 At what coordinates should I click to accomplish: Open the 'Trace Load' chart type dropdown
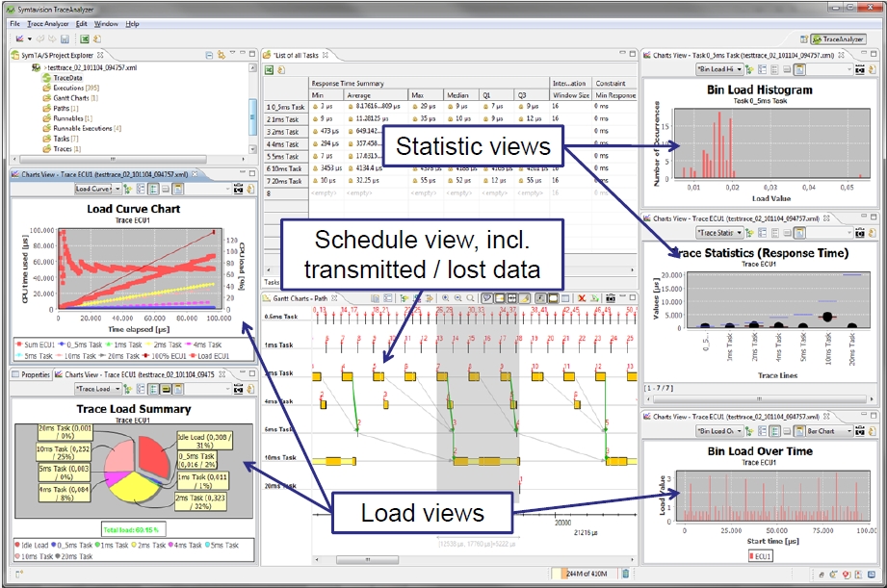98,389
